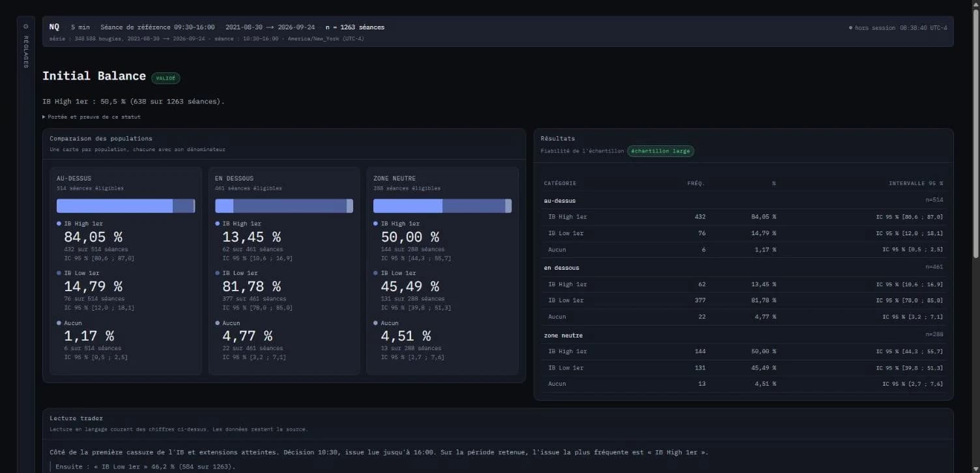
Task: Click the EN DESSOUS card stacked progress bar
Action: point(284,206)
